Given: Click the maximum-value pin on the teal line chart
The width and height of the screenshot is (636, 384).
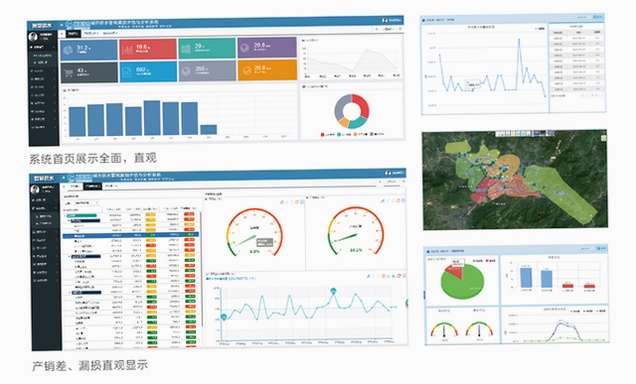Looking at the screenshot, I should click(333, 291).
